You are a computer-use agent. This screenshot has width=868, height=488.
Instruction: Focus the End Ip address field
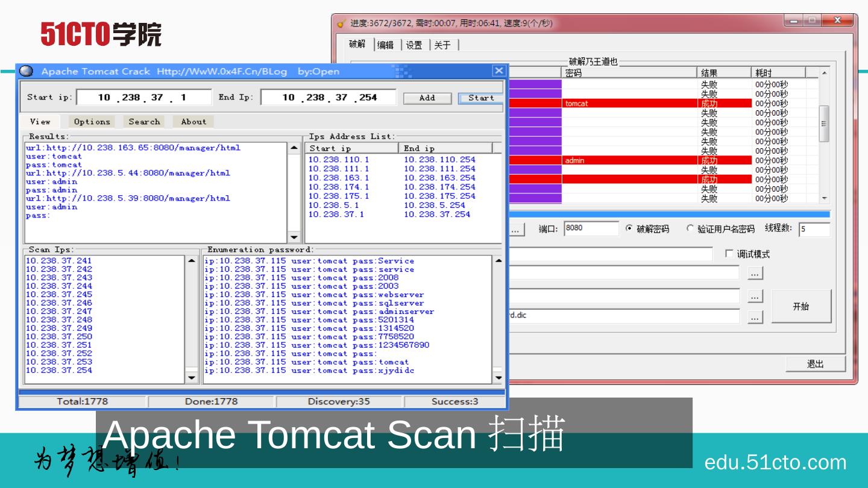click(x=329, y=98)
